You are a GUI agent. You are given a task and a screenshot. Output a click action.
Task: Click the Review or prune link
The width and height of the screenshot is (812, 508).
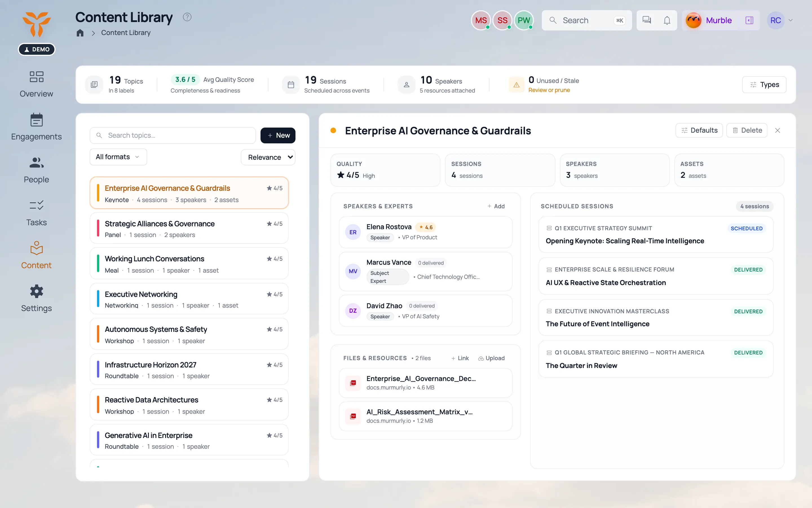pos(549,90)
